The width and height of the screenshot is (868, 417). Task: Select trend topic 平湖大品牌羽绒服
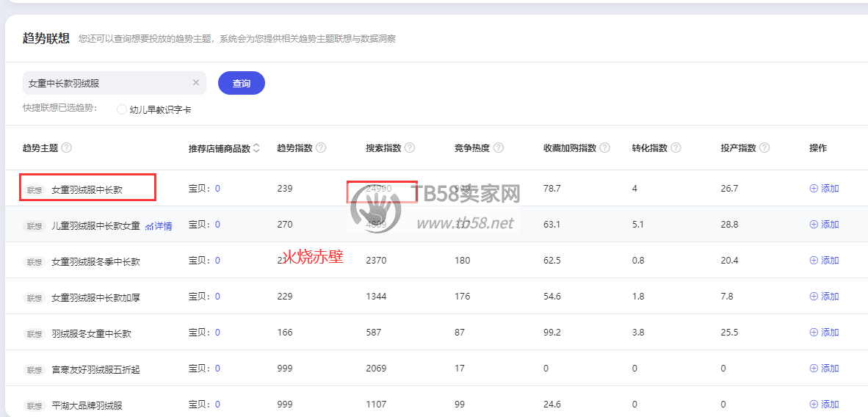tap(87, 405)
